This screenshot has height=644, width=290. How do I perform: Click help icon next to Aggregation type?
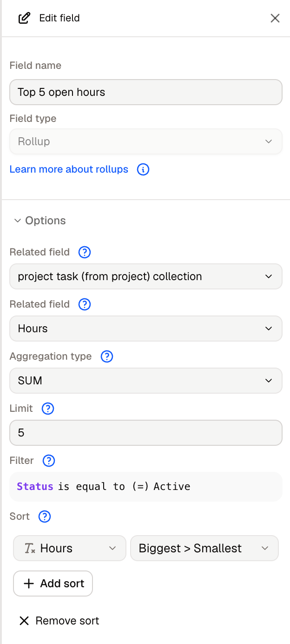coord(107,356)
